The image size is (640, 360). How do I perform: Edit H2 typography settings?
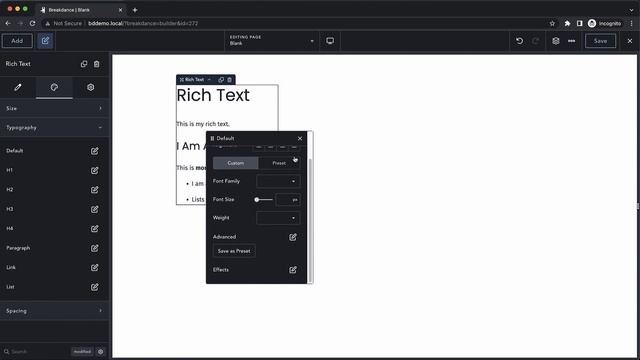pos(94,190)
